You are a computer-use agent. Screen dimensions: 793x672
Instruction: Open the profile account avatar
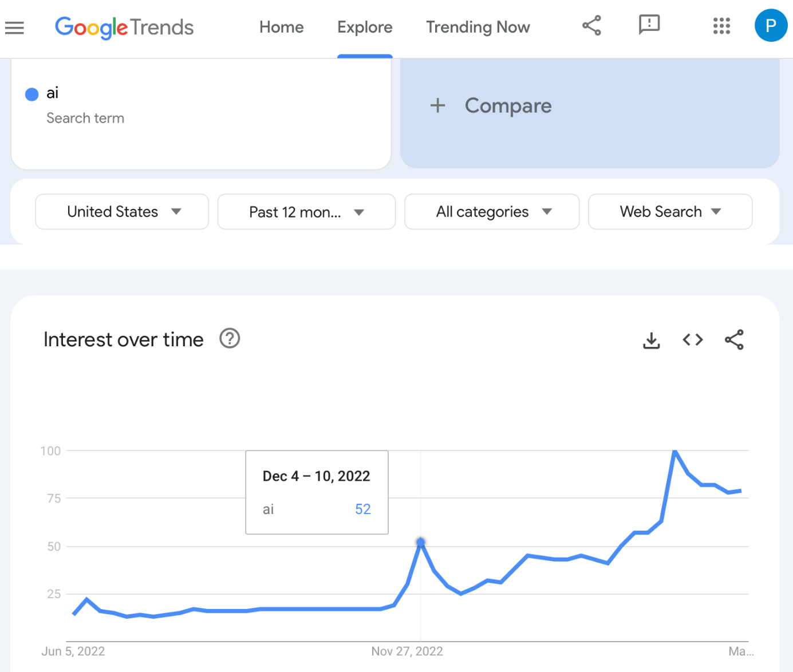pyautogui.click(x=771, y=26)
